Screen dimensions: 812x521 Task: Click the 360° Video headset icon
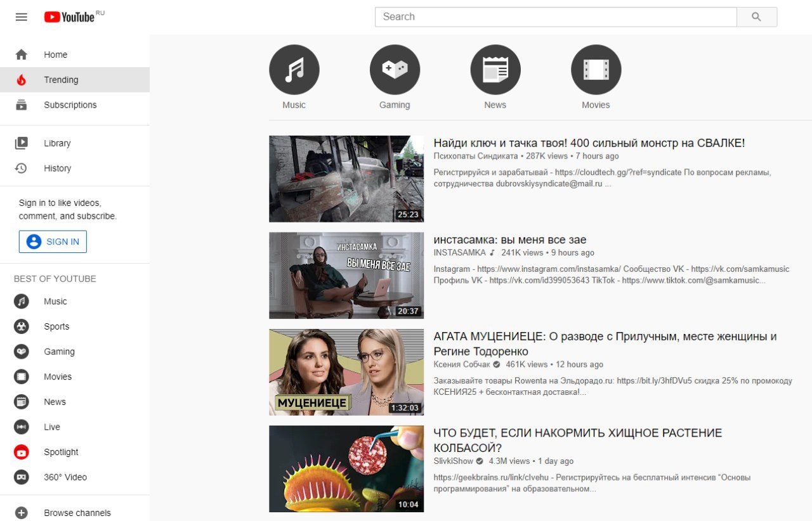pos(22,477)
